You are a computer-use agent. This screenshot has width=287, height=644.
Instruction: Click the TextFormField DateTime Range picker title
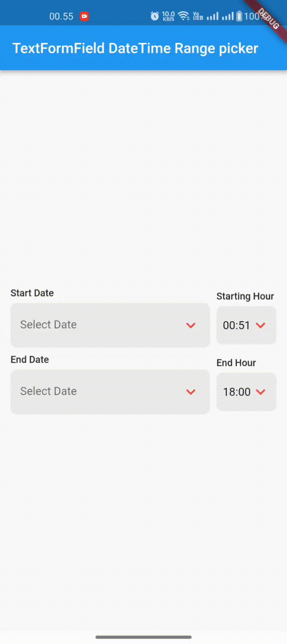(135, 48)
